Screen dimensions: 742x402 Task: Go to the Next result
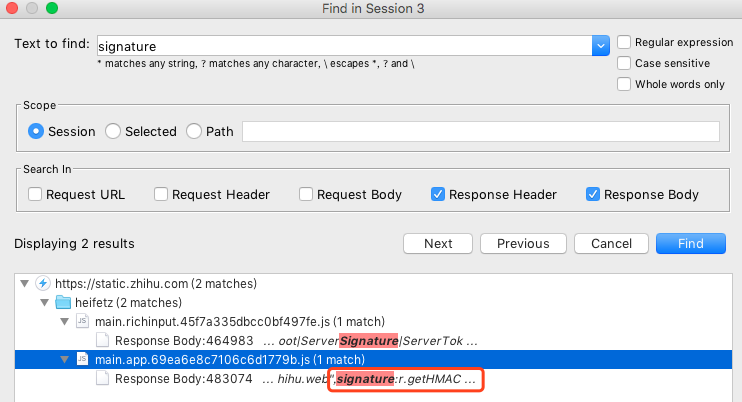438,243
